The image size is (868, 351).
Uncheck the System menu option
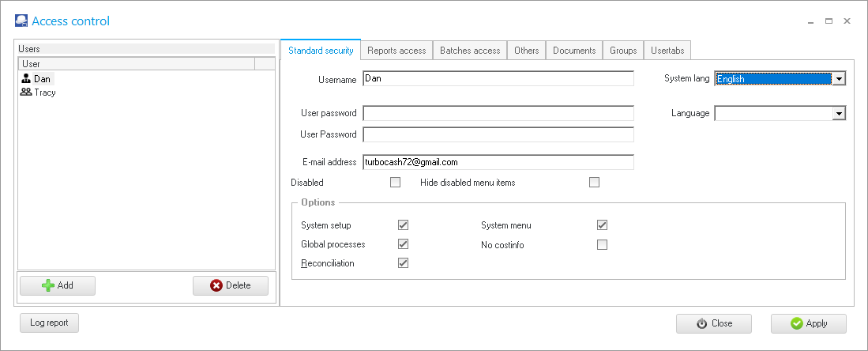[602, 225]
